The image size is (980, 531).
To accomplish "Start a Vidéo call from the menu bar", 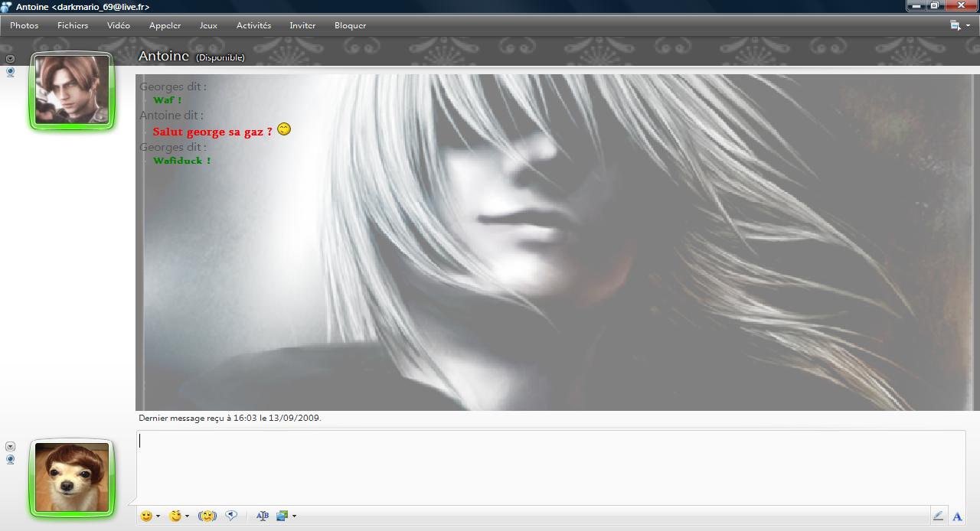I will [x=119, y=25].
